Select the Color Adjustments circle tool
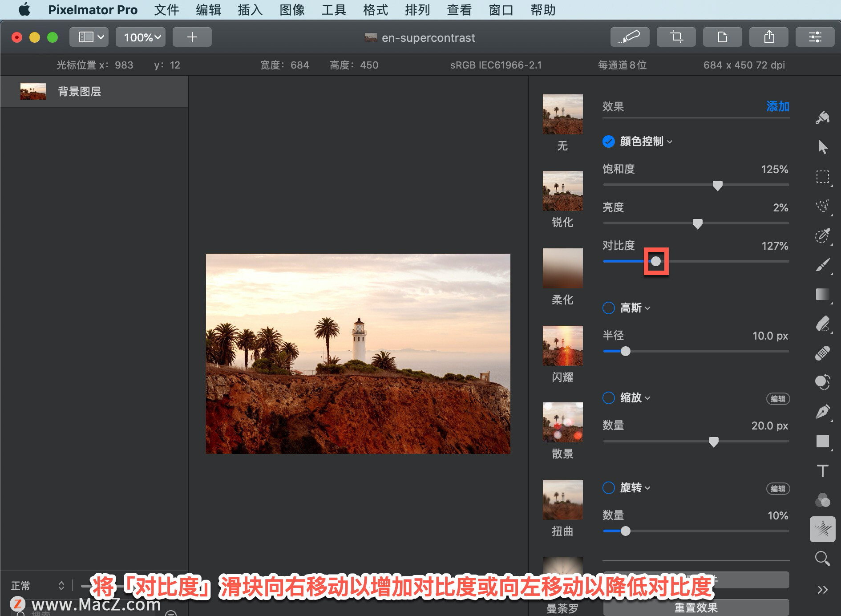The height and width of the screenshot is (616, 841). coord(822,382)
